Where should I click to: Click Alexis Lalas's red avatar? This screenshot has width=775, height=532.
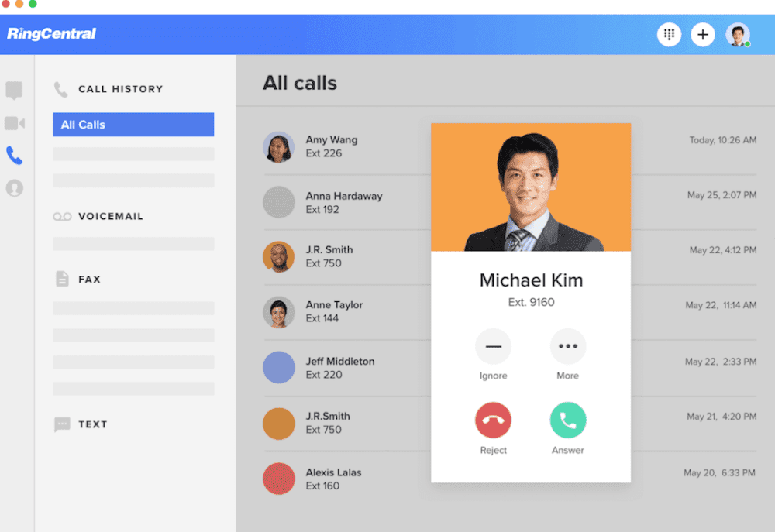click(x=279, y=479)
